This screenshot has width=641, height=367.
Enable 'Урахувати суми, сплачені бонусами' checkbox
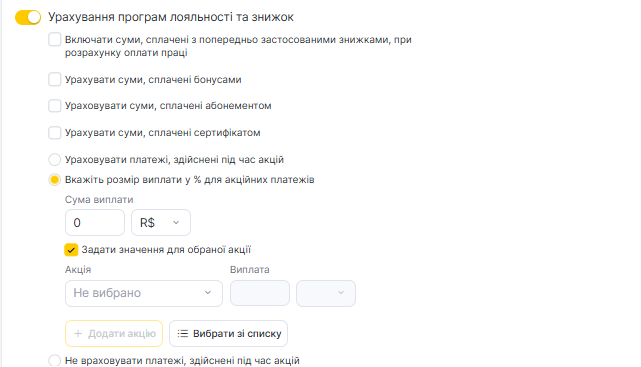[55, 79]
